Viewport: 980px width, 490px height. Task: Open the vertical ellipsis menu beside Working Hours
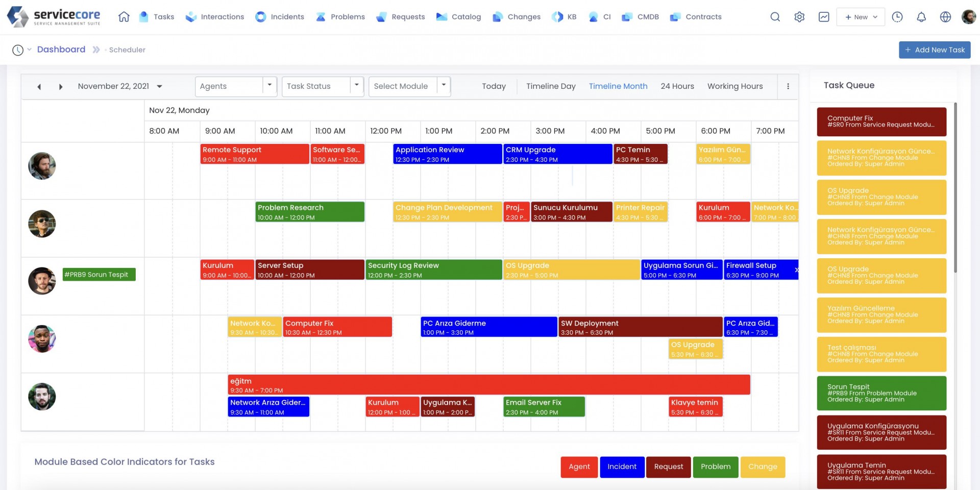click(788, 86)
